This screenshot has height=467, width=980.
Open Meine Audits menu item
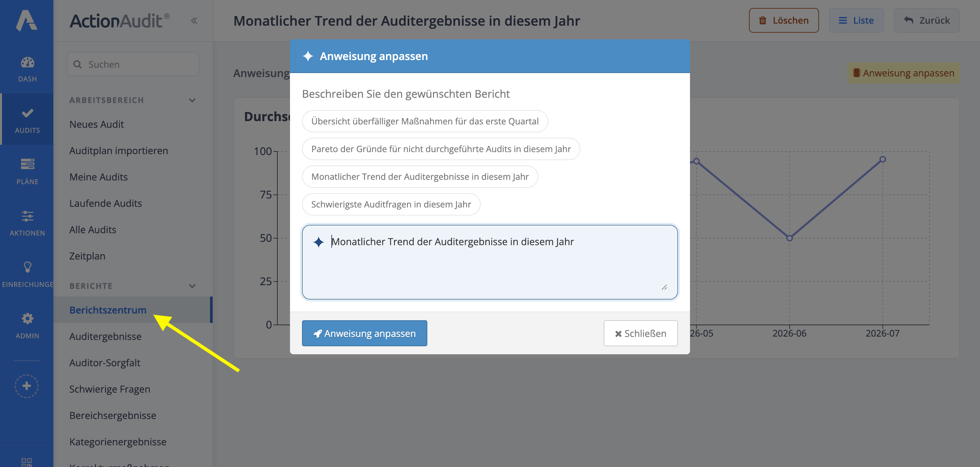[x=99, y=176]
